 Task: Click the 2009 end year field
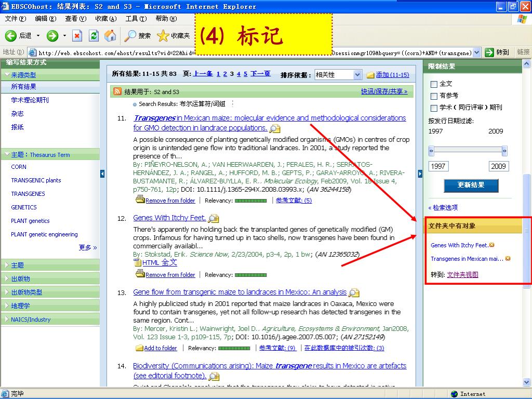tap(498, 166)
